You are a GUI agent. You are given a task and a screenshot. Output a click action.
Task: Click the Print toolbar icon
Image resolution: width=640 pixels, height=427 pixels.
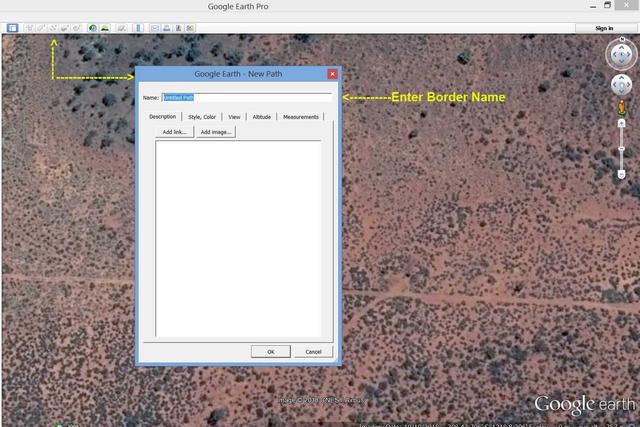167,28
